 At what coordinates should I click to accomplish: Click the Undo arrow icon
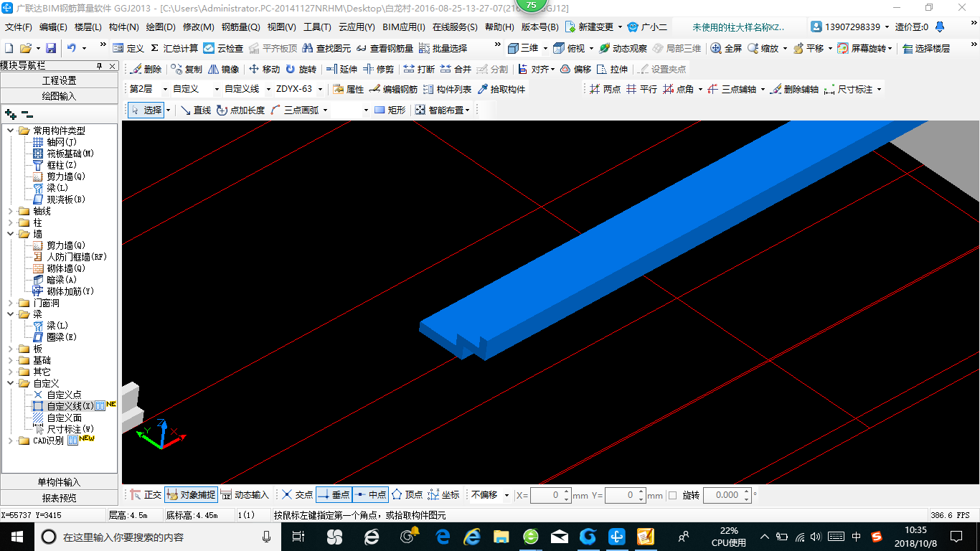pos(72,48)
